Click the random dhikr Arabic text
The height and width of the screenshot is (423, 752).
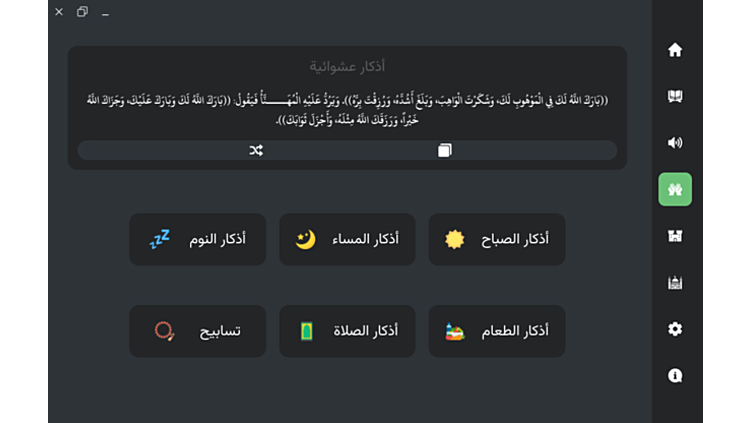pos(347,110)
